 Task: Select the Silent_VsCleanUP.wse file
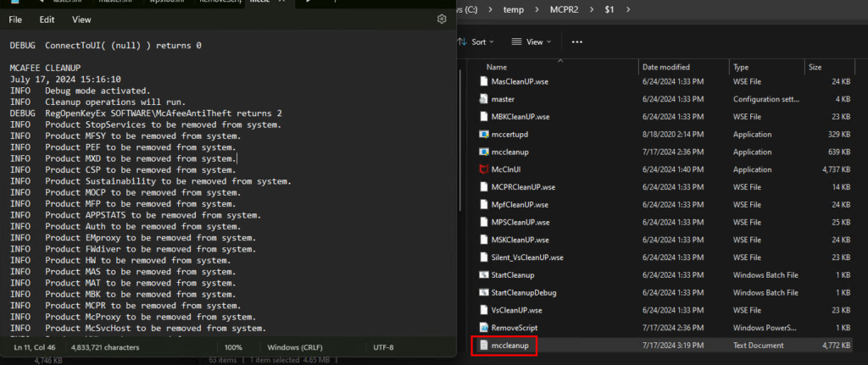click(x=527, y=257)
